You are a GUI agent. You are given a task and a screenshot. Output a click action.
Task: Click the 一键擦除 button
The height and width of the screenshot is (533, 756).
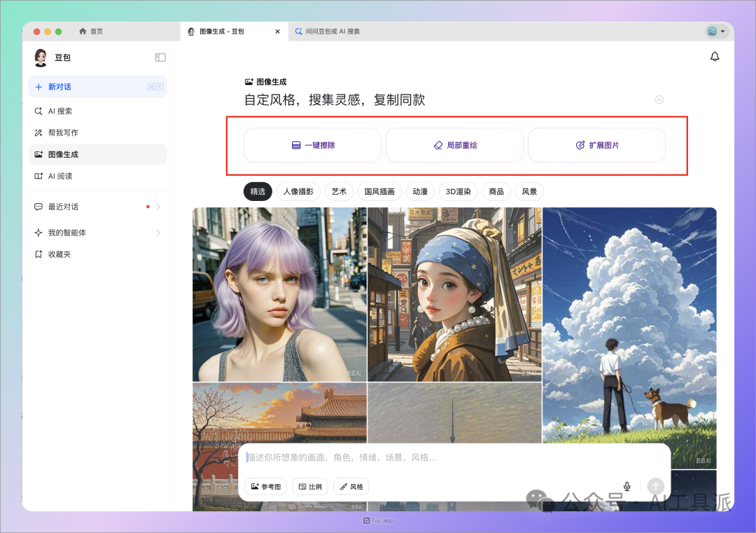click(312, 145)
